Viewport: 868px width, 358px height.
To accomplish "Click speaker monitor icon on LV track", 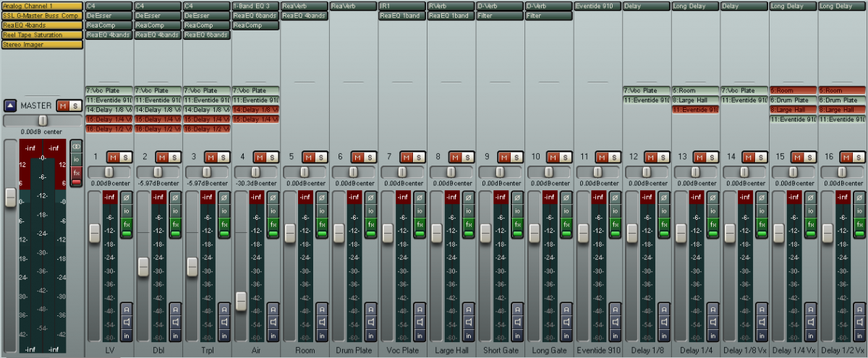I will tap(125, 322).
